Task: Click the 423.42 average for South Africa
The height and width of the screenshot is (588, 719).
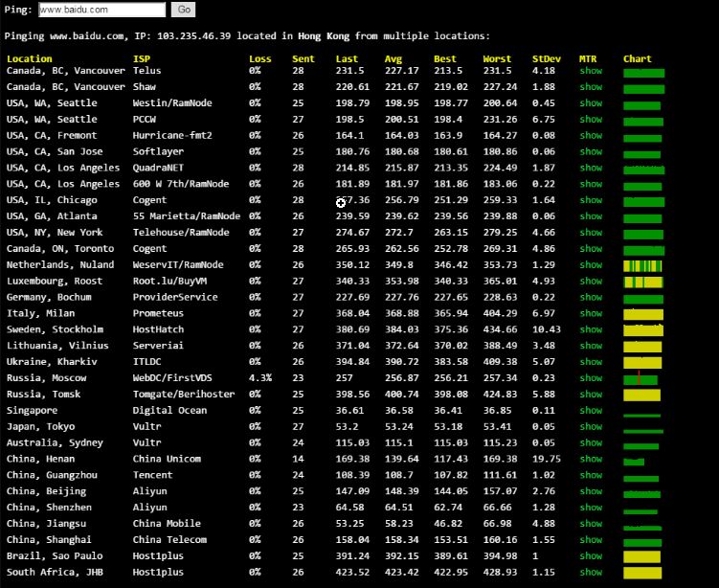Action: pos(402,572)
